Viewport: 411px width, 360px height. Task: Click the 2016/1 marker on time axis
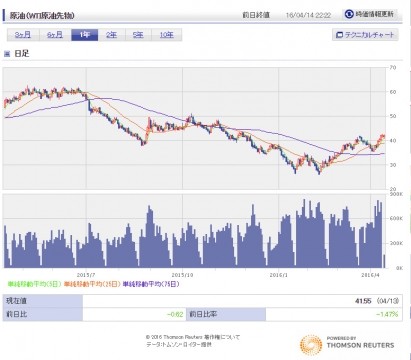click(x=278, y=275)
